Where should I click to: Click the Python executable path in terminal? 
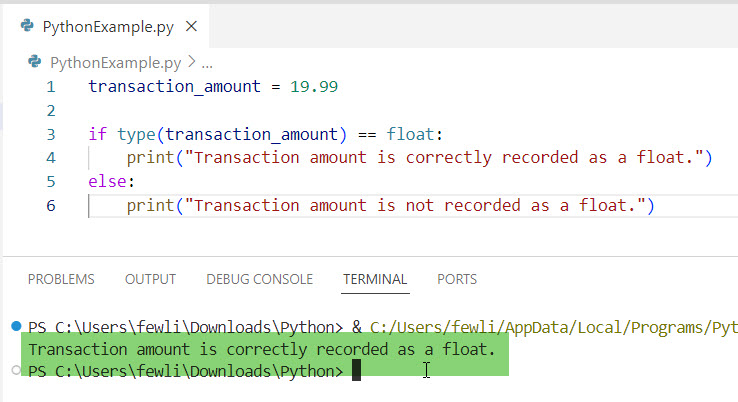pyautogui.click(x=554, y=327)
